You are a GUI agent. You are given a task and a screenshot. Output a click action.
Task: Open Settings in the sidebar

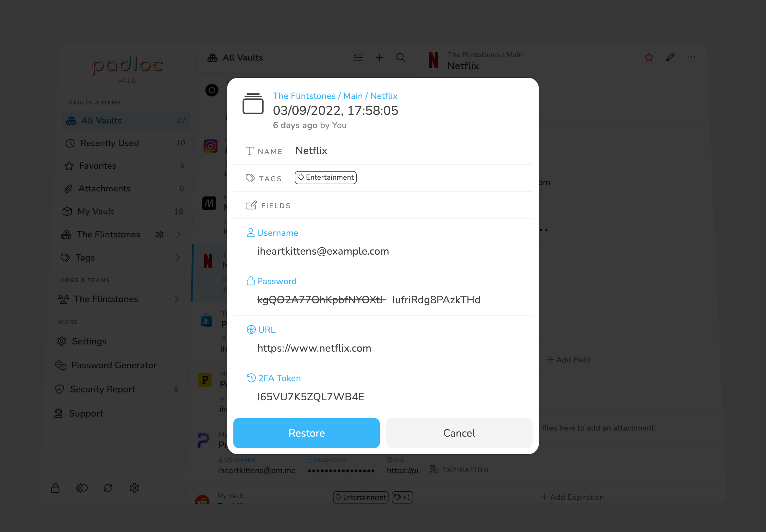pyautogui.click(x=117, y=341)
